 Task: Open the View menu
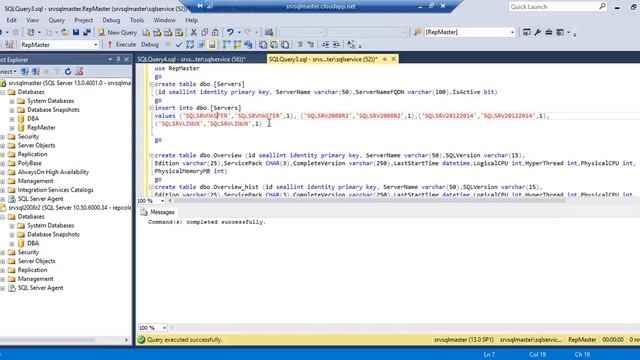32,20
